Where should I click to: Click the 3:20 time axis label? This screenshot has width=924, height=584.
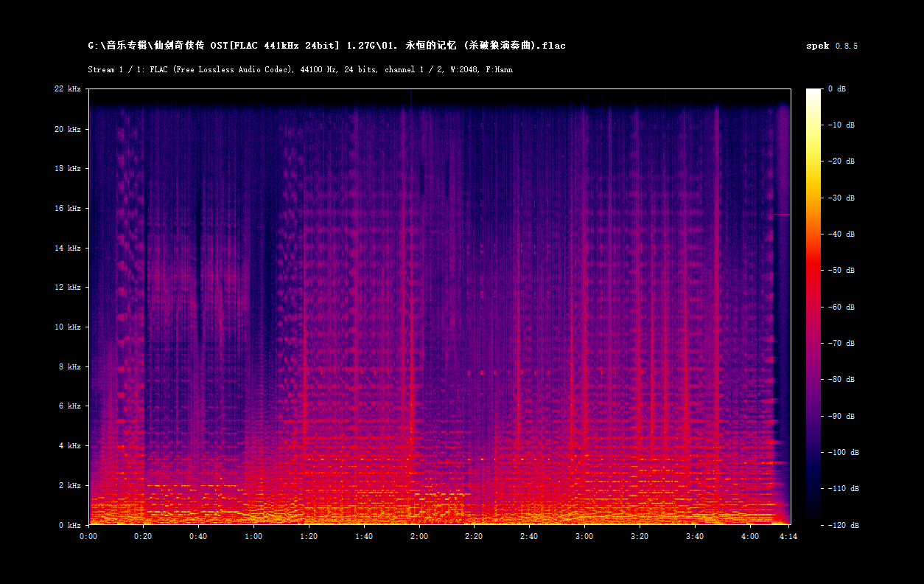[x=640, y=536]
